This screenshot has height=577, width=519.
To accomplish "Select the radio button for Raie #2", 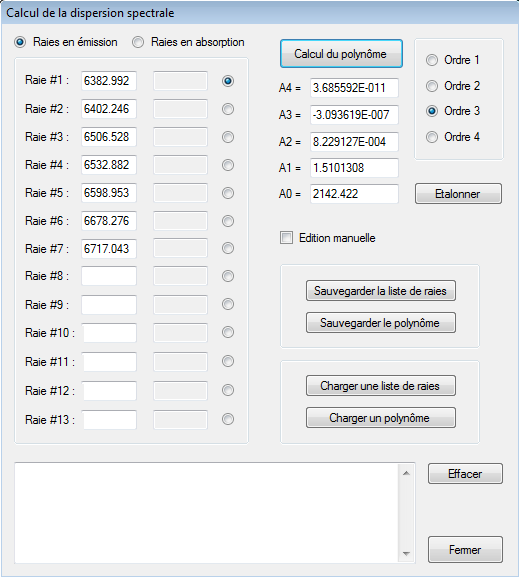I will point(228,109).
